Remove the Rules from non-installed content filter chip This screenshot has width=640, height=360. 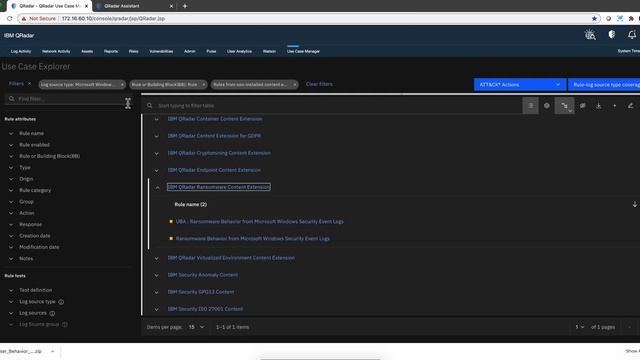295,84
